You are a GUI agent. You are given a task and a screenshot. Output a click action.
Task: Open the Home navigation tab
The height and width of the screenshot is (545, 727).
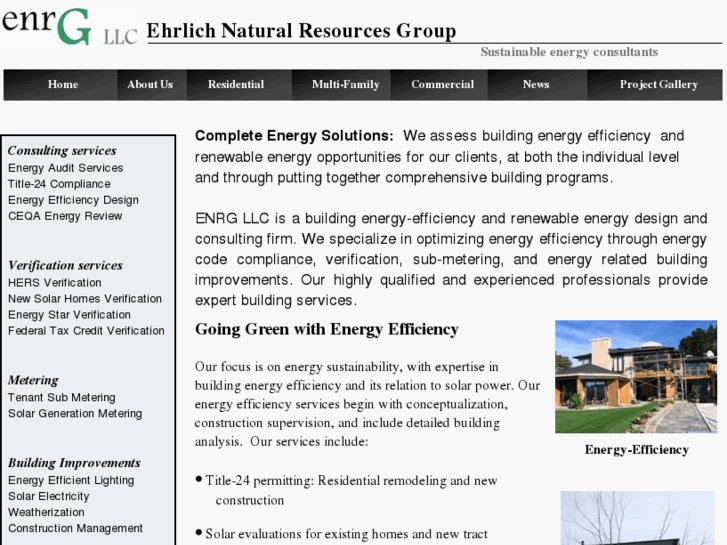point(63,84)
